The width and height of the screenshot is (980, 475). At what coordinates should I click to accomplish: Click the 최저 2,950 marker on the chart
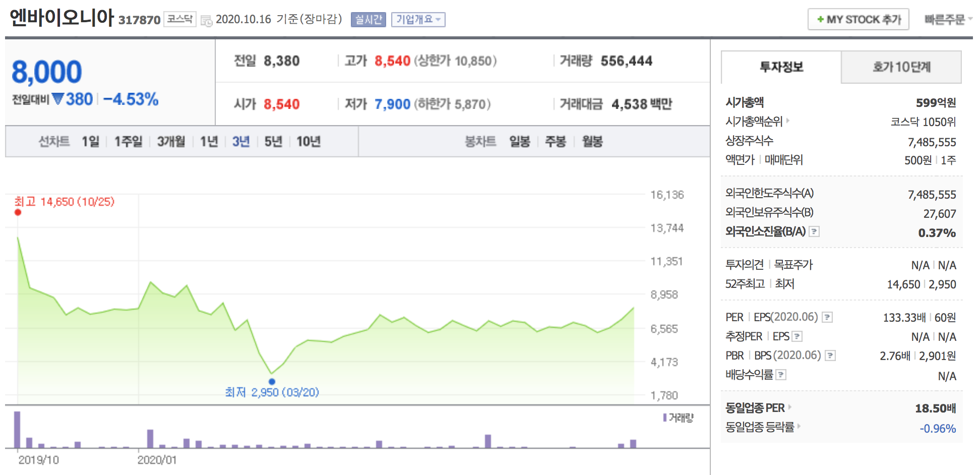coord(272,381)
